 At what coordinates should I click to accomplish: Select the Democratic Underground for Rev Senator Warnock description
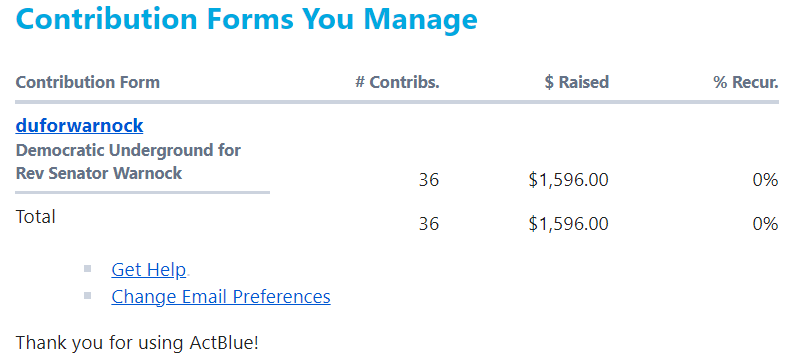point(128,162)
